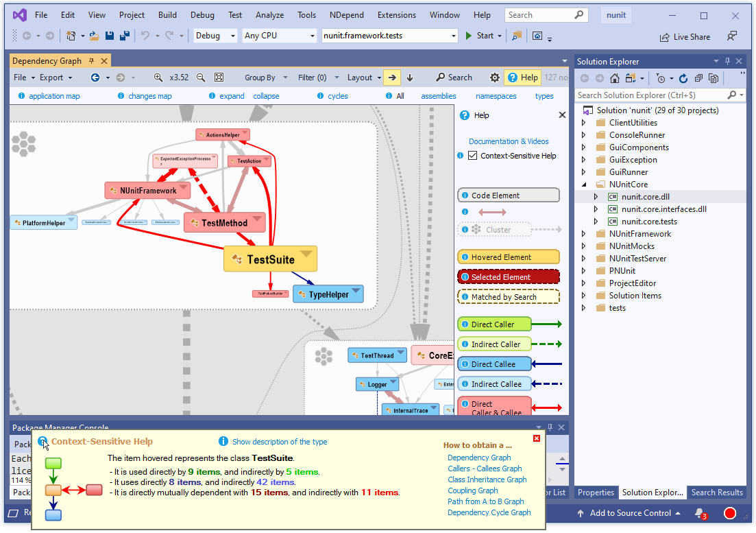This screenshot has width=756, height=533.
Task: Close the yellow context help popup
Action: 537,438
